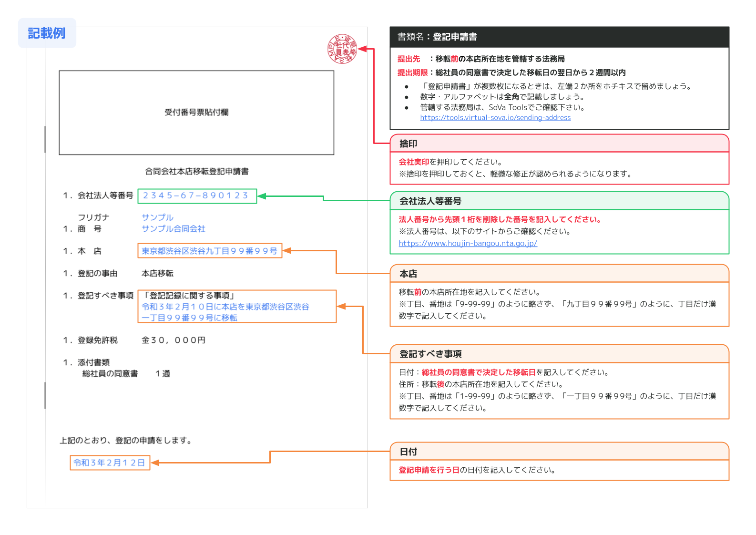Image resolution: width=756 pixels, height=535 pixels.
Task: Click the form label 1. 登記の事由
Action: pyautogui.click(x=91, y=273)
